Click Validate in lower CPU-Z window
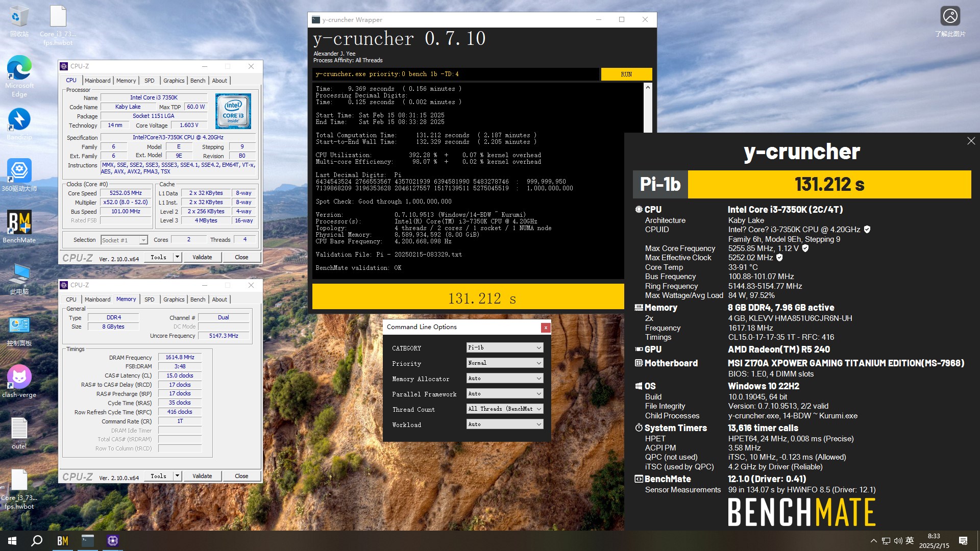The width and height of the screenshot is (980, 551). pyautogui.click(x=202, y=476)
